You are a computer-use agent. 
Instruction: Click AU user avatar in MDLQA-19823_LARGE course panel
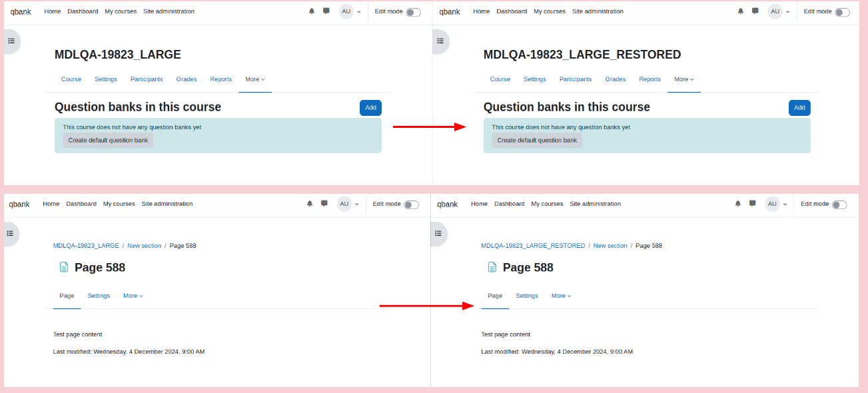[346, 11]
